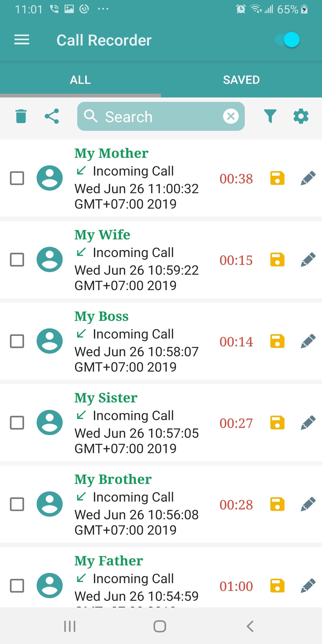Edit the My Mother recording entry
Screen dimensions: 322x644
308,178
